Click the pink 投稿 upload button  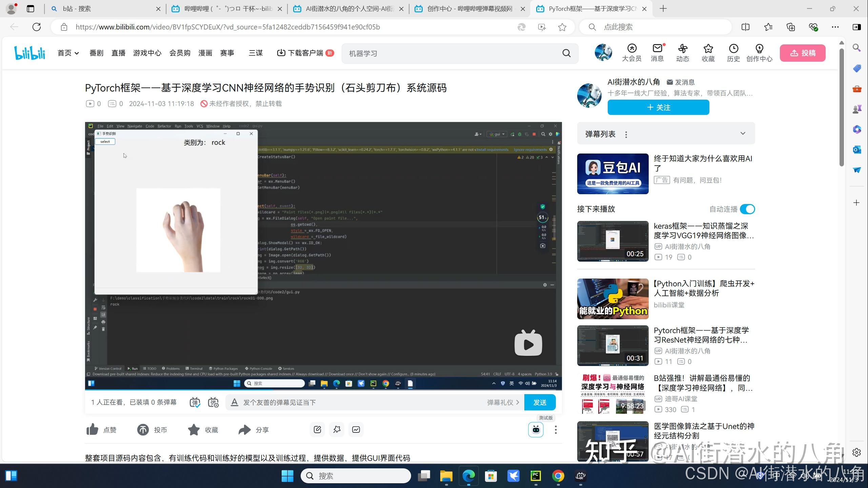803,53
